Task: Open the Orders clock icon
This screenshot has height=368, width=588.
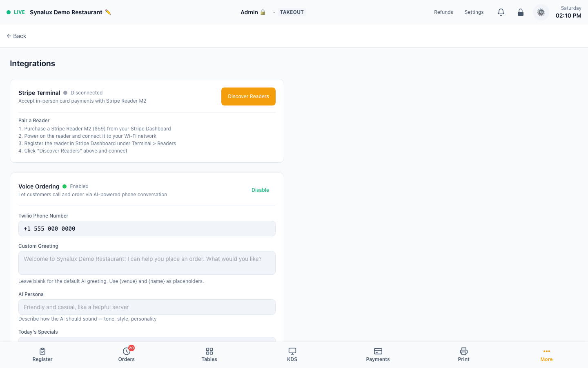Action: 127,351
